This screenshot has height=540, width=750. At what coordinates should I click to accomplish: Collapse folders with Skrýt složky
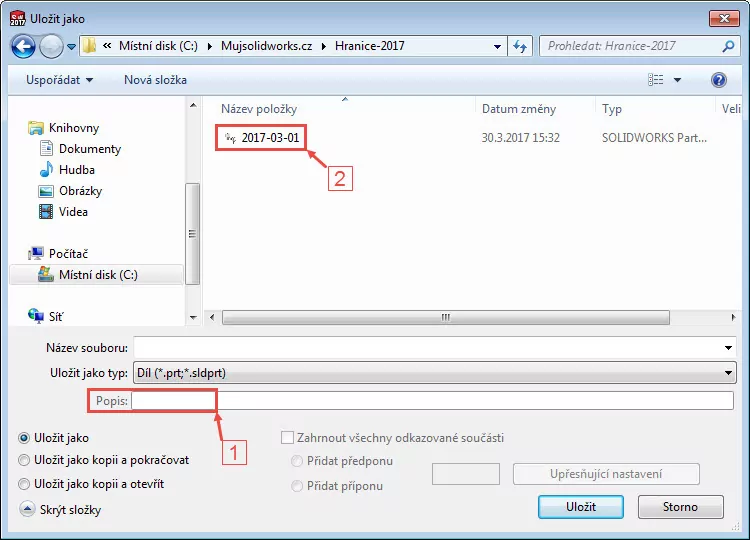pyautogui.click(x=61, y=509)
